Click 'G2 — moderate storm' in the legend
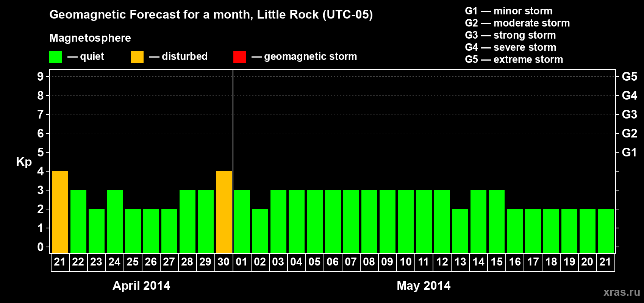This screenshot has width=644, height=303. (517, 23)
